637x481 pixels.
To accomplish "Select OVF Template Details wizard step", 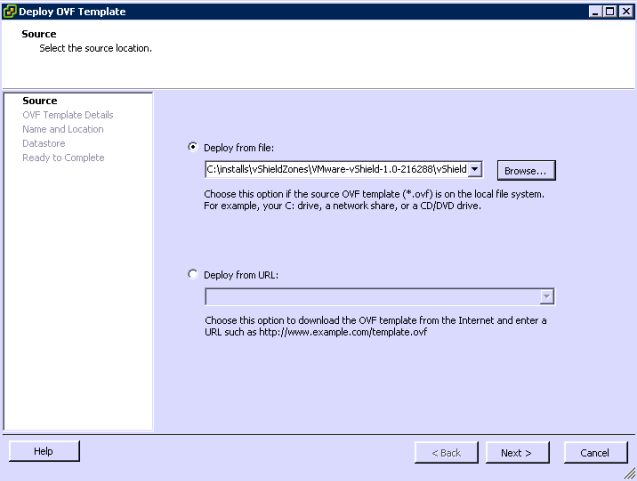I will tap(67, 115).
